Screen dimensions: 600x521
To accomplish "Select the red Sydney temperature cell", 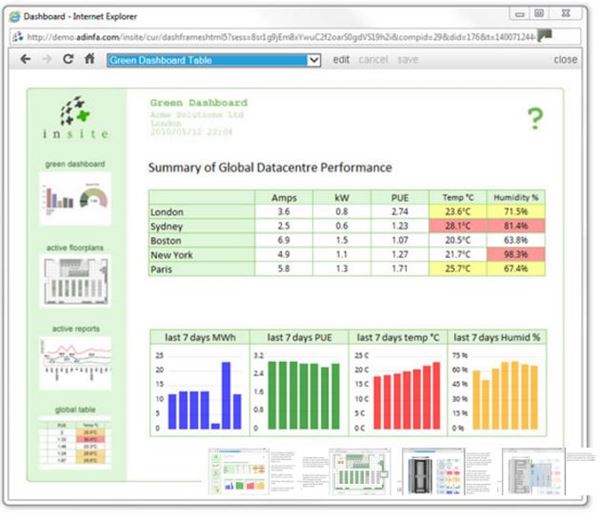I will click(x=458, y=226).
